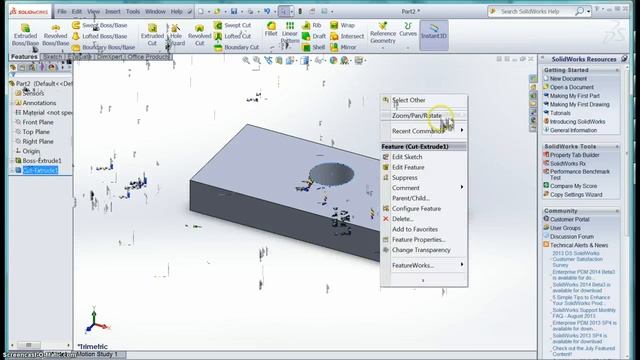Viewport: 640px width, 360px height.
Task: Click New document icon in top toolbar
Action: [x=201, y=11]
